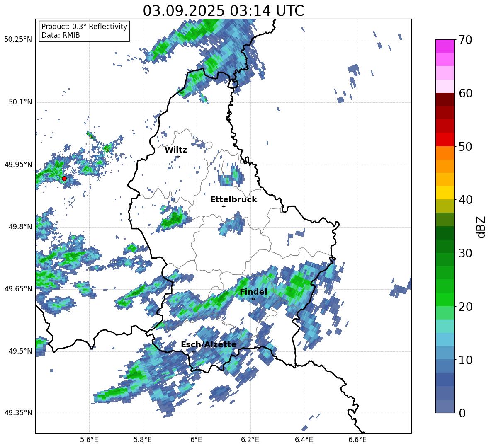Click the 60 colorbar tick label
The image size is (491, 448).
click(x=465, y=93)
